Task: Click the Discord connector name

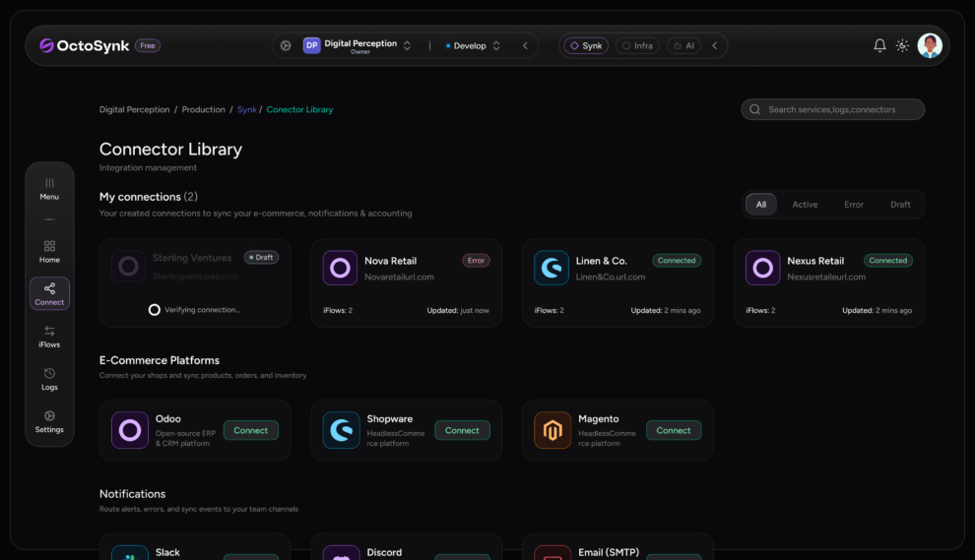Action: pyautogui.click(x=384, y=552)
